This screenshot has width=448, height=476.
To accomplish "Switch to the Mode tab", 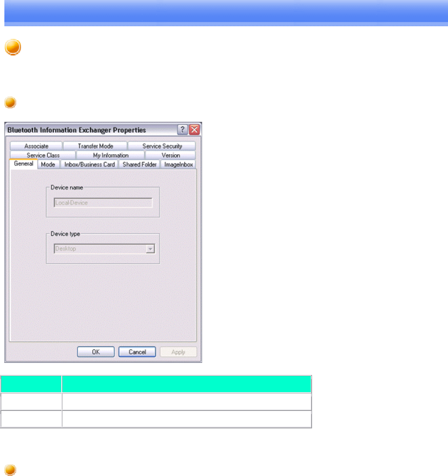I will [48, 165].
